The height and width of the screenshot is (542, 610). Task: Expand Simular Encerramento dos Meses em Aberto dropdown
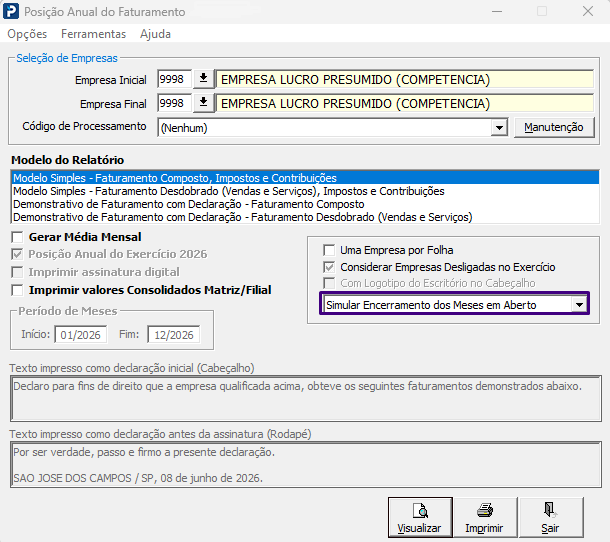[x=579, y=305]
